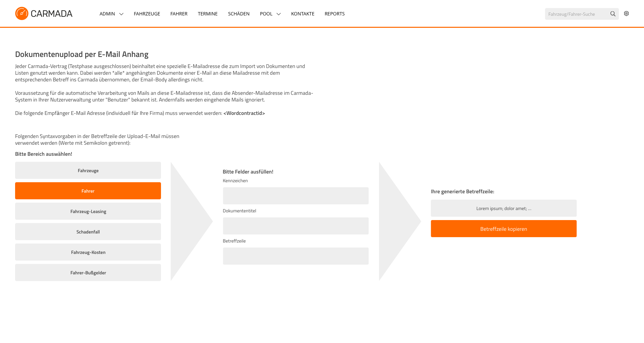Choose the Schadenfall area button
The height and width of the screenshot is (343, 644).
(88, 232)
